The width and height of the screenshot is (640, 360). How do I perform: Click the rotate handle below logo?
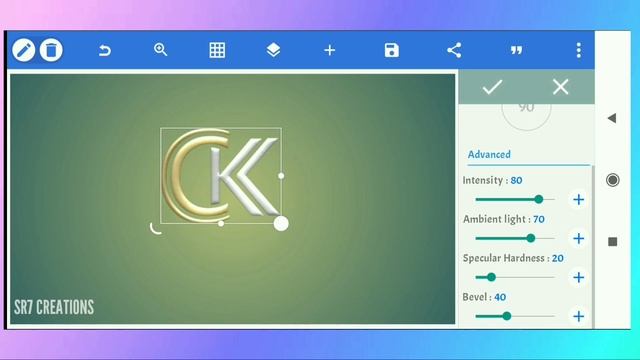point(156,229)
